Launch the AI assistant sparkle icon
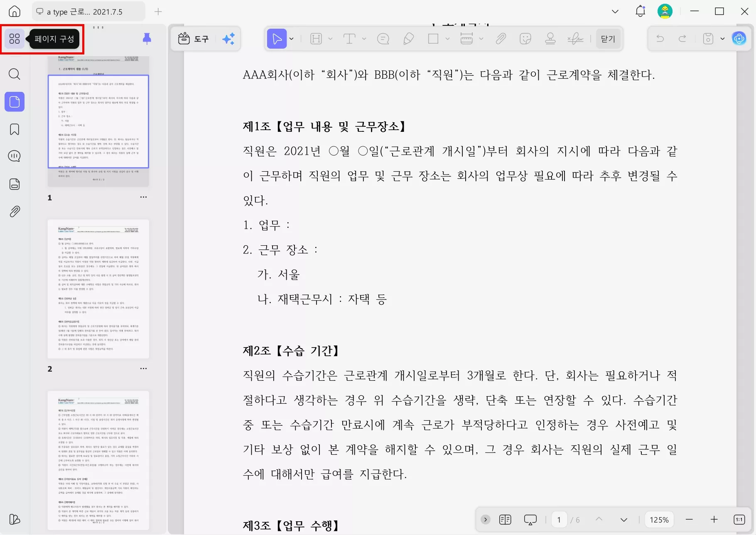Screen dimensions: 756x535 [x=228, y=39]
